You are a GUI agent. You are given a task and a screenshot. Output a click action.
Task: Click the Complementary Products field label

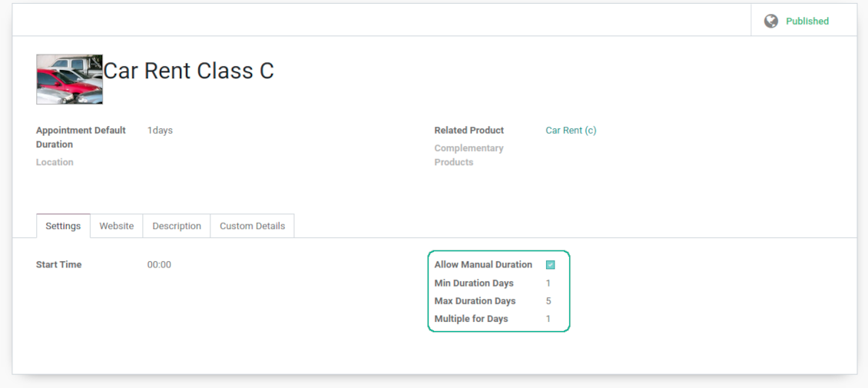(469, 155)
